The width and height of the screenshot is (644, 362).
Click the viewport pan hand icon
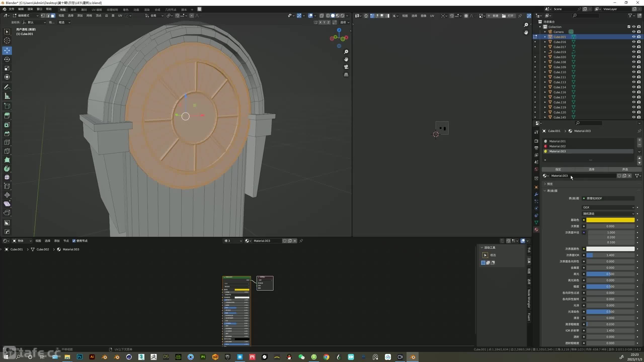pyautogui.click(x=346, y=59)
